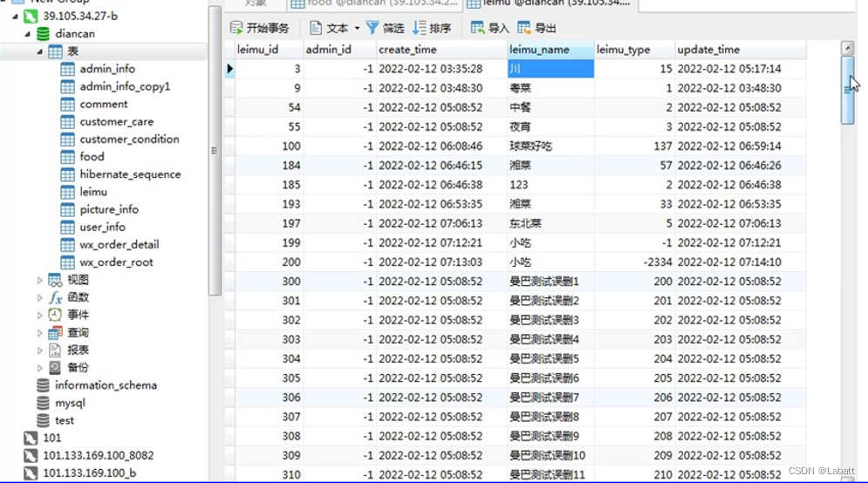The height and width of the screenshot is (483, 868).
Task: Click the leimu_name column header
Action: click(550, 50)
